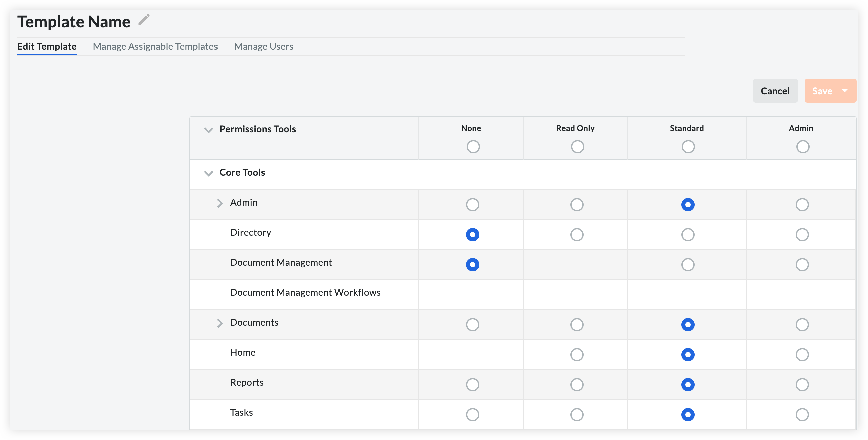Set Home permission to Read Only

tap(577, 354)
